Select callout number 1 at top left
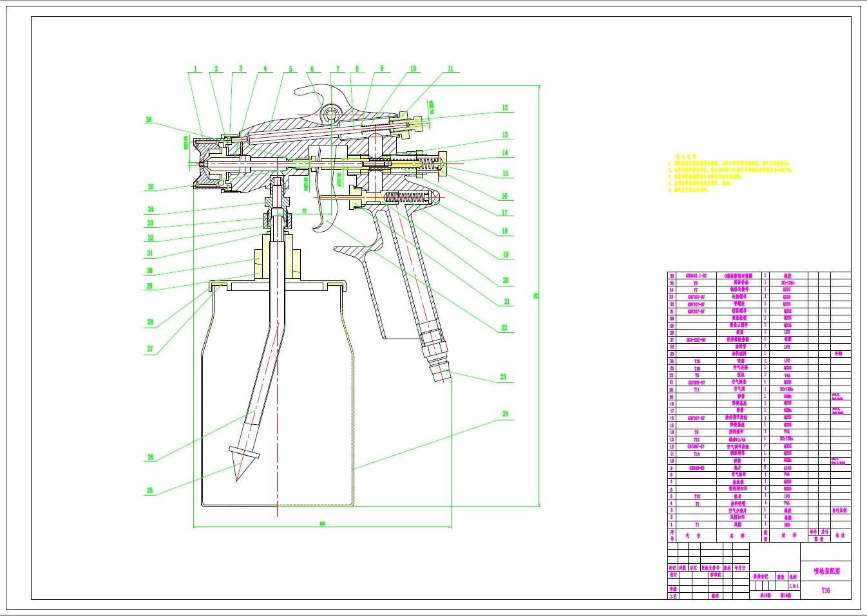Image resolution: width=867 pixels, height=616 pixels. [x=195, y=69]
